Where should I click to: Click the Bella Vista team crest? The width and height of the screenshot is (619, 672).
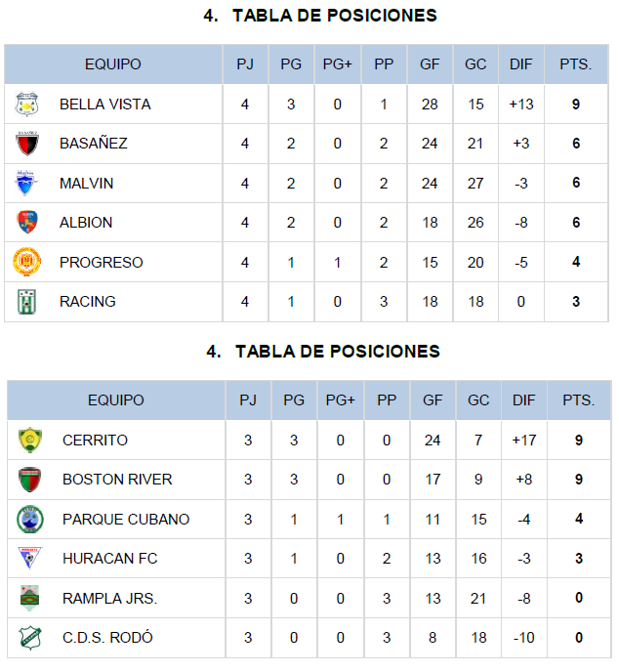26,105
